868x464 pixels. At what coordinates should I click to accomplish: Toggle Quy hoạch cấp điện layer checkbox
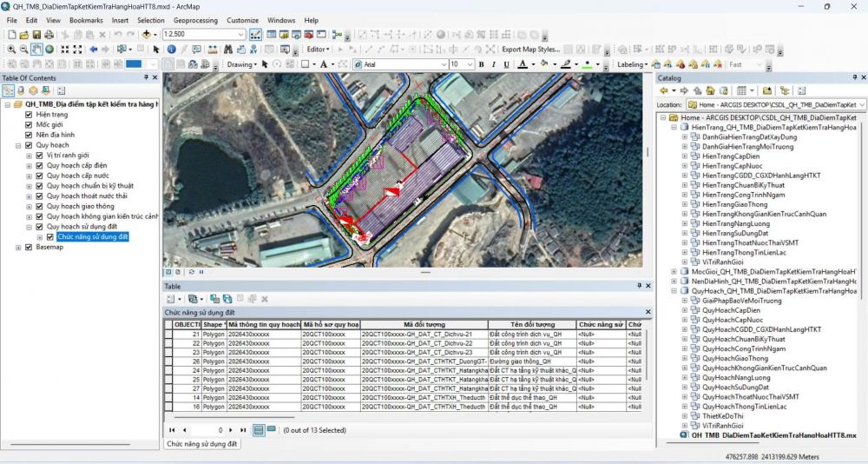click(39, 165)
